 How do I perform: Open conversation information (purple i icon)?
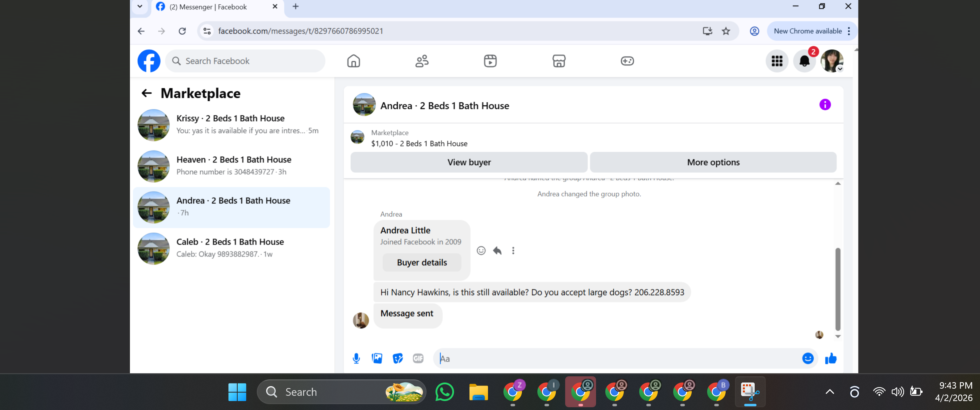tap(825, 105)
